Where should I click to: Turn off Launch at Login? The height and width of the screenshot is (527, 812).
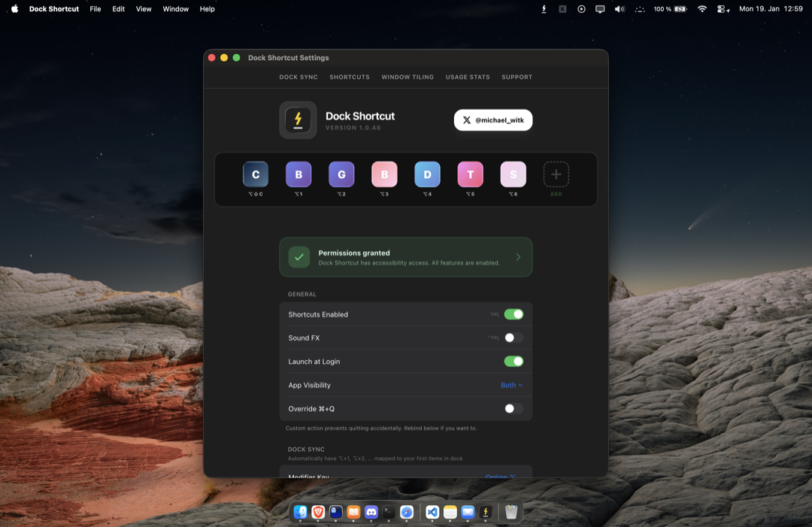click(514, 361)
